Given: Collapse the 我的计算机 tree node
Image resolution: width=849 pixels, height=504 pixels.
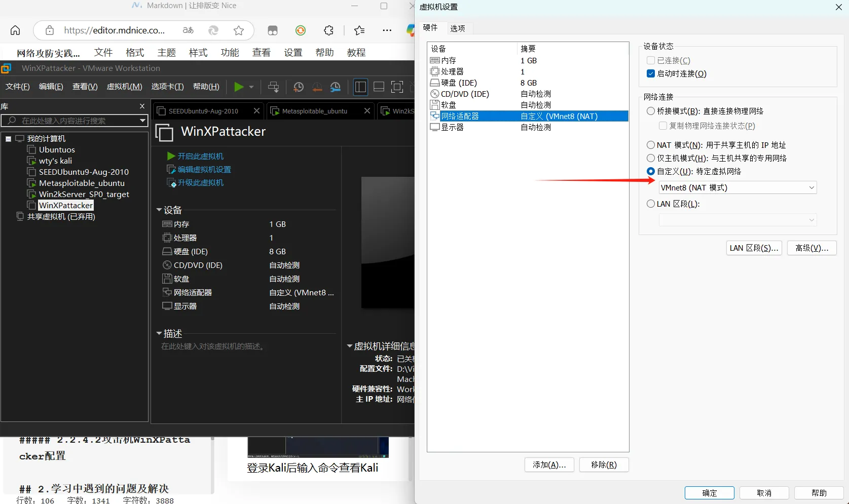Looking at the screenshot, I should [9, 139].
